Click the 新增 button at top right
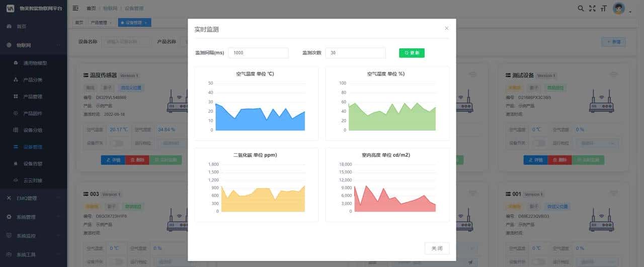This screenshot has width=644, height=267. [x=613, y=42]
